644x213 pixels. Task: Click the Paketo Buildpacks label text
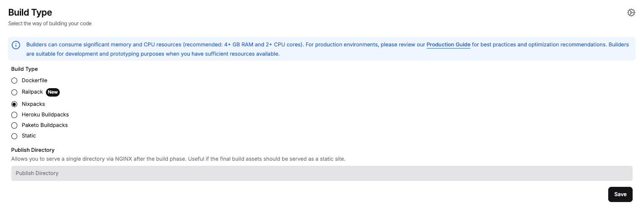click(45, 125)
